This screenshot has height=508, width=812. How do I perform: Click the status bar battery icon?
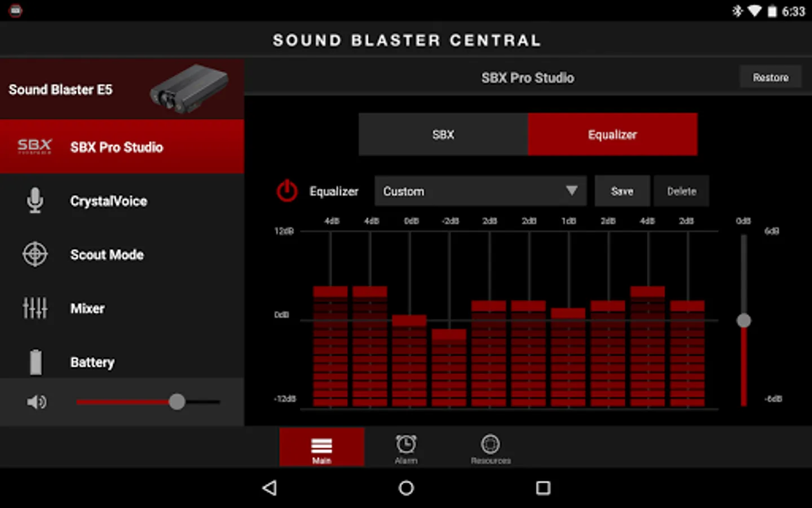(772, 11)
